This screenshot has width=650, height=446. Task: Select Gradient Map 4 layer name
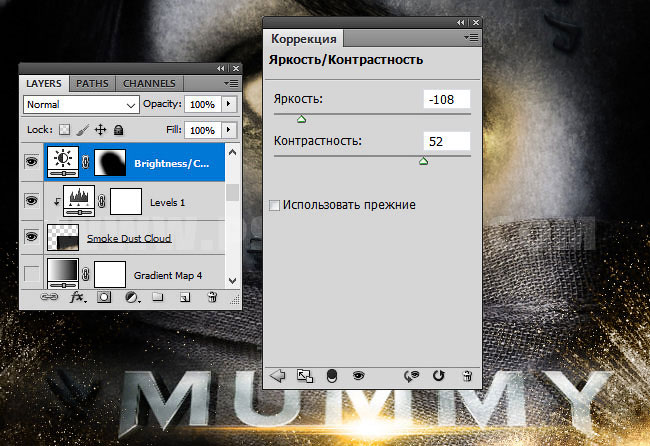(x=168, y=275)
